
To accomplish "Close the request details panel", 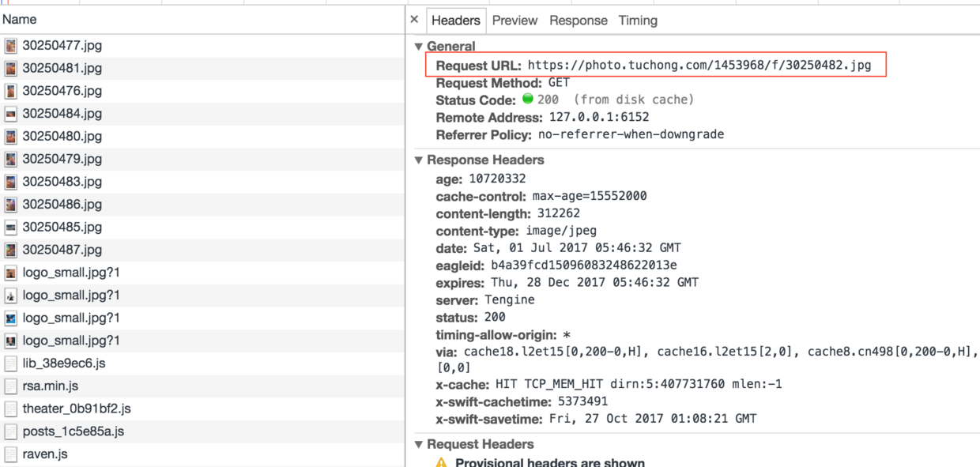I will [x=414, y=20].
